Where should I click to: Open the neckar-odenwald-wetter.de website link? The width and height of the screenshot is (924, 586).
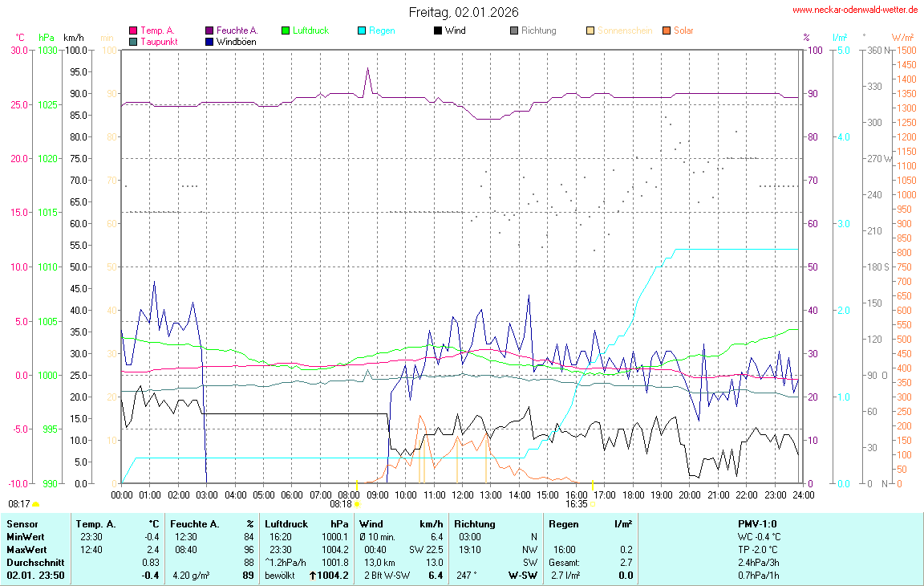point(854,10)
